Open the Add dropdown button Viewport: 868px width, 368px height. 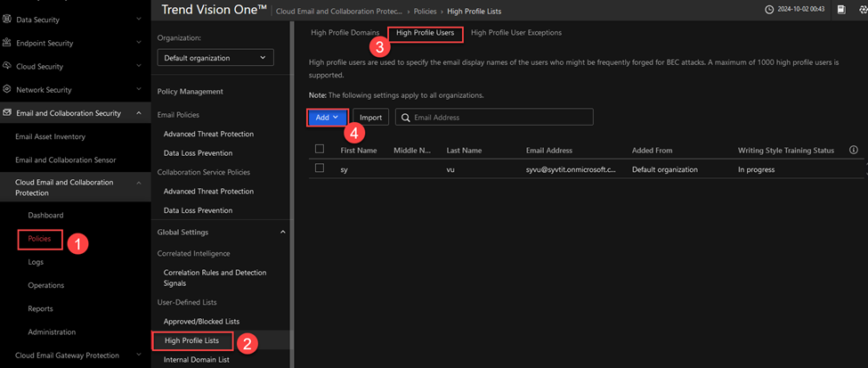tap(327, 118)
